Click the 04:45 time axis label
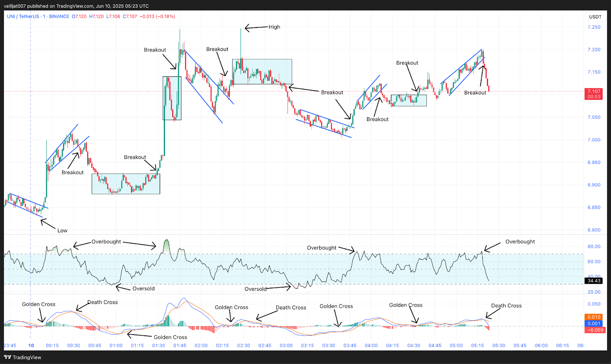Screen dimensions: 611x364 (435, 346)
